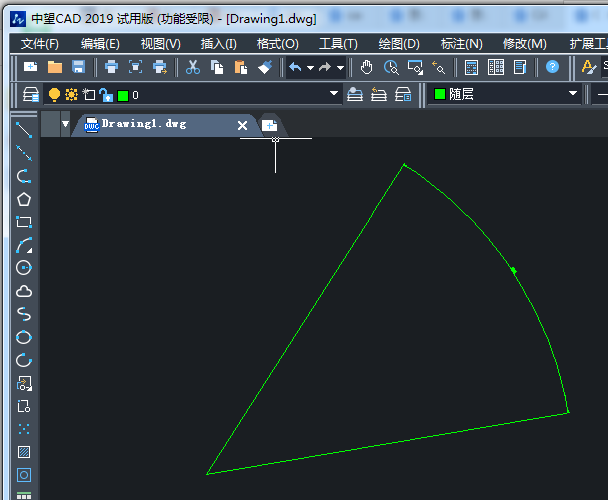Pick the Revision Cloud tool

[x=24, y=291]
